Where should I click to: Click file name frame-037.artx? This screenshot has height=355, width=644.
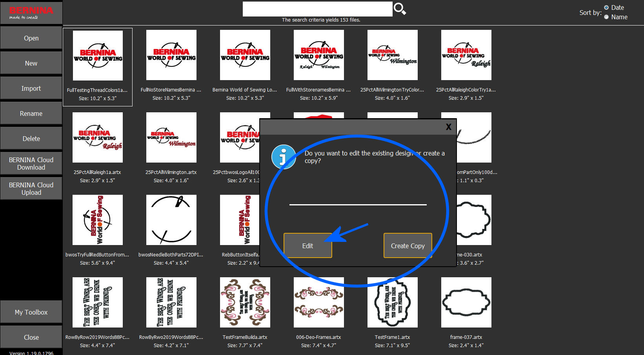(466, 337)
